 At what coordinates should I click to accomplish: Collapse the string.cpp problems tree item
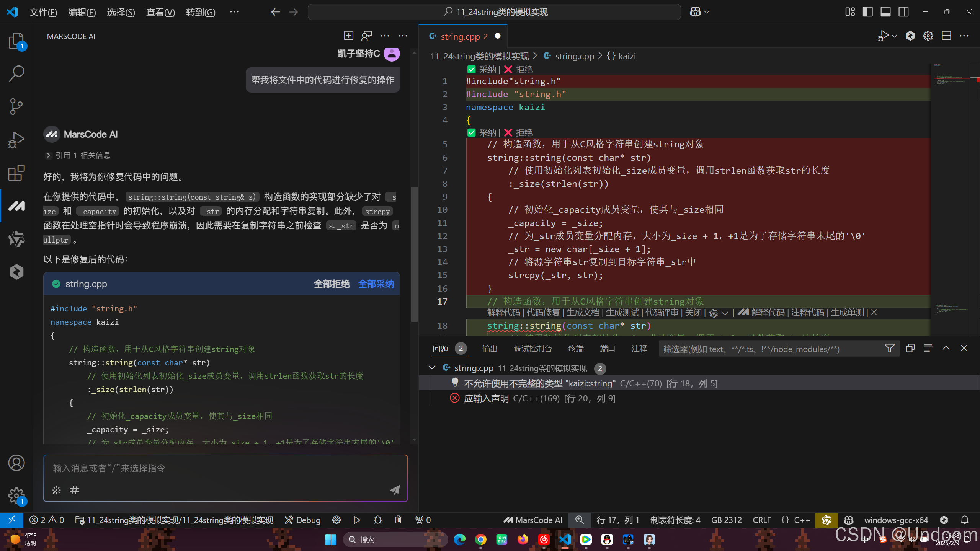[432, 368]
